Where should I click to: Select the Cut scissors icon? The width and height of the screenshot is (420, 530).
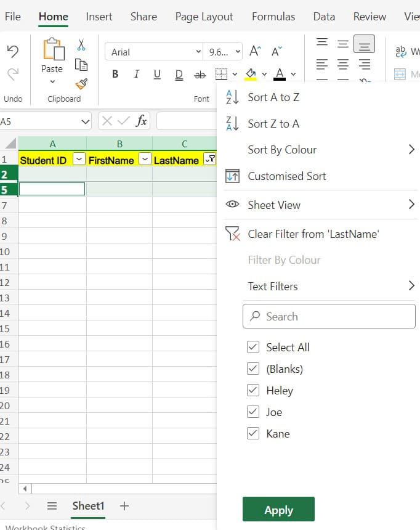tap(81, 45)
